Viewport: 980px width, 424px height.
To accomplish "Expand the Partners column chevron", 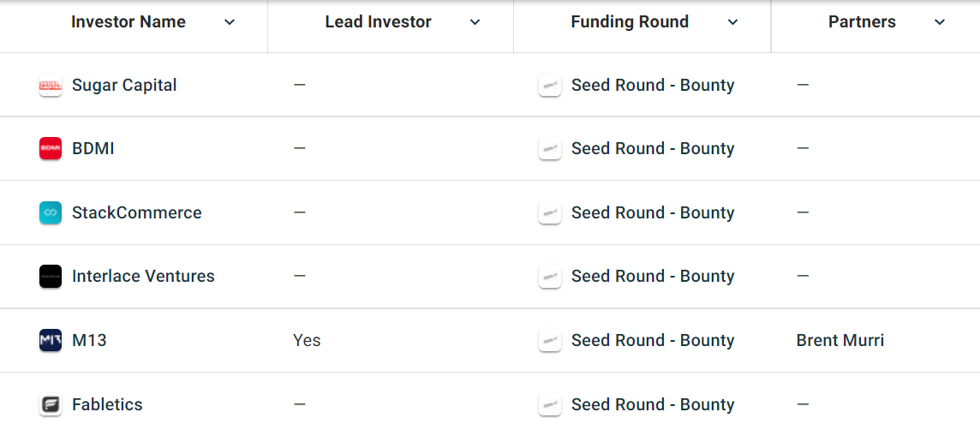I will (x=940, y=23).
